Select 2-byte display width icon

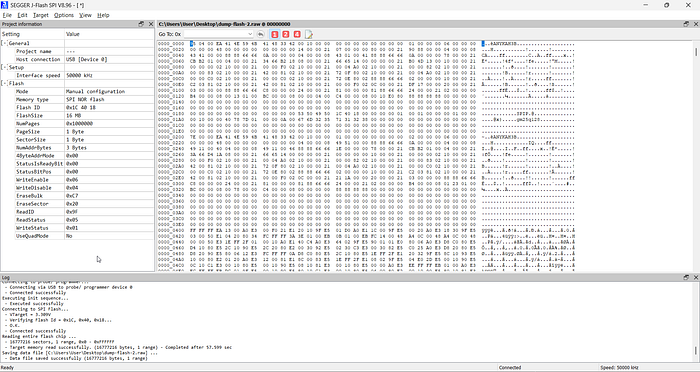click(x=286, y=34)
